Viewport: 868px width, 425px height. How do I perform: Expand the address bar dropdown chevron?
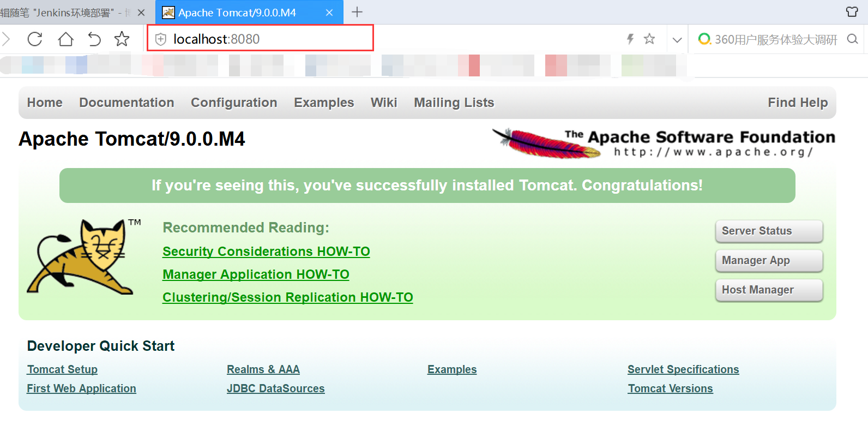coord(677,39)
